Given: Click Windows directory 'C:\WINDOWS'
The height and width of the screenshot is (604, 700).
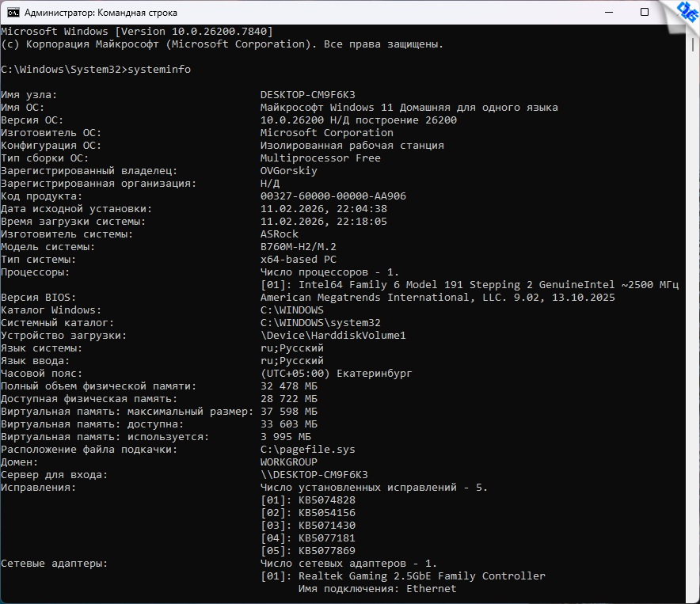Looking at the screenshot, I should 292,310.
